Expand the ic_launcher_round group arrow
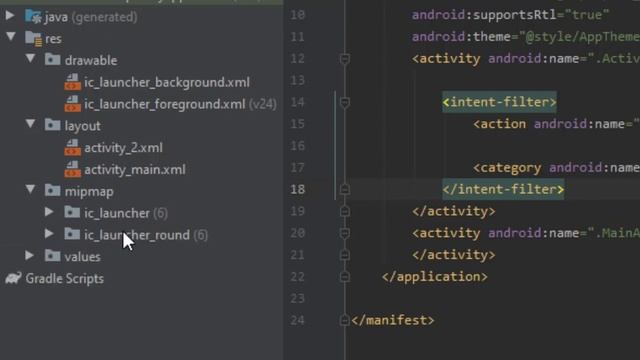 pos(49,233)
